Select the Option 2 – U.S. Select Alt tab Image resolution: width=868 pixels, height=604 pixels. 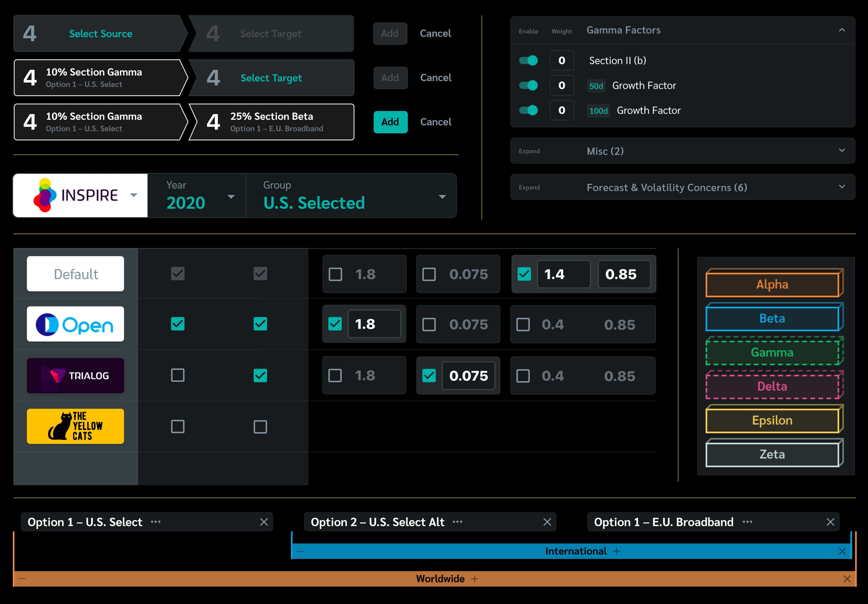377,522
